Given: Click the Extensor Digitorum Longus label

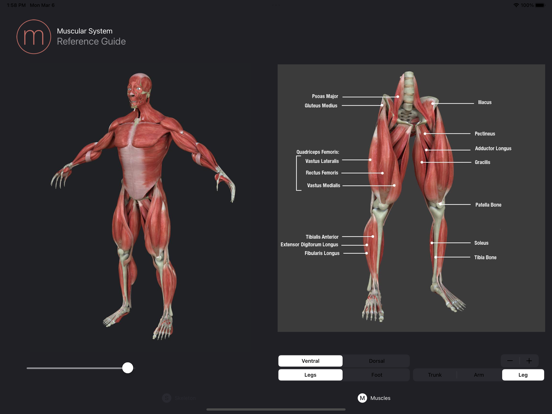Looking at the screenshot, I should click(x=309, y=245).
